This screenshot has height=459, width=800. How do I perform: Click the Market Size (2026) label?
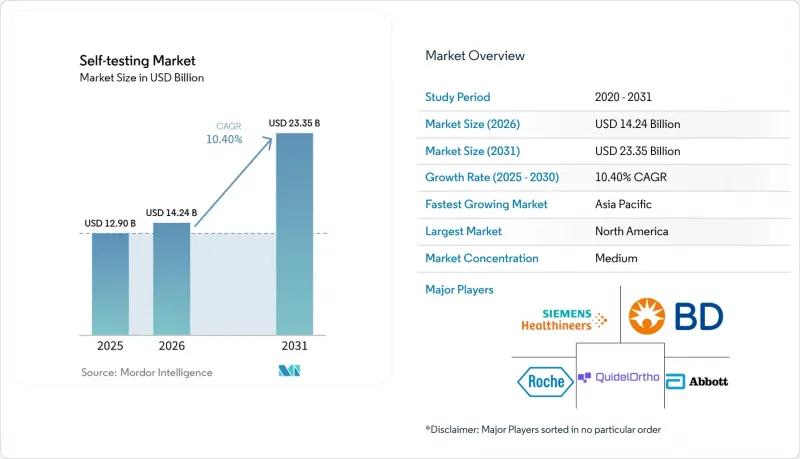click(472, 124)
